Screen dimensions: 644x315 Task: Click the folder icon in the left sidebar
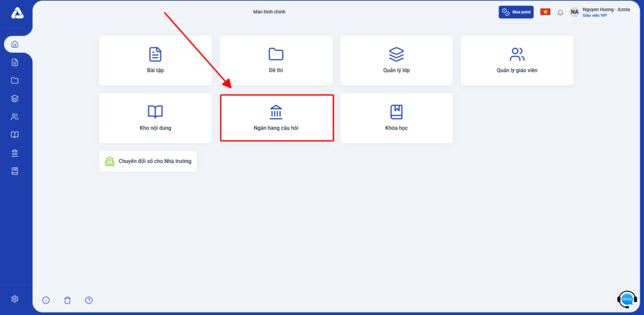pyautogui.click(x=15, y=80)
